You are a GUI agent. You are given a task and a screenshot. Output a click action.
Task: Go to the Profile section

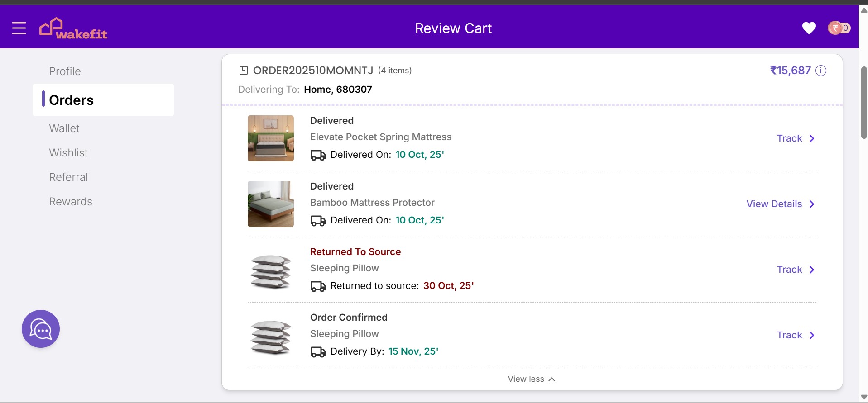point(65,71)
